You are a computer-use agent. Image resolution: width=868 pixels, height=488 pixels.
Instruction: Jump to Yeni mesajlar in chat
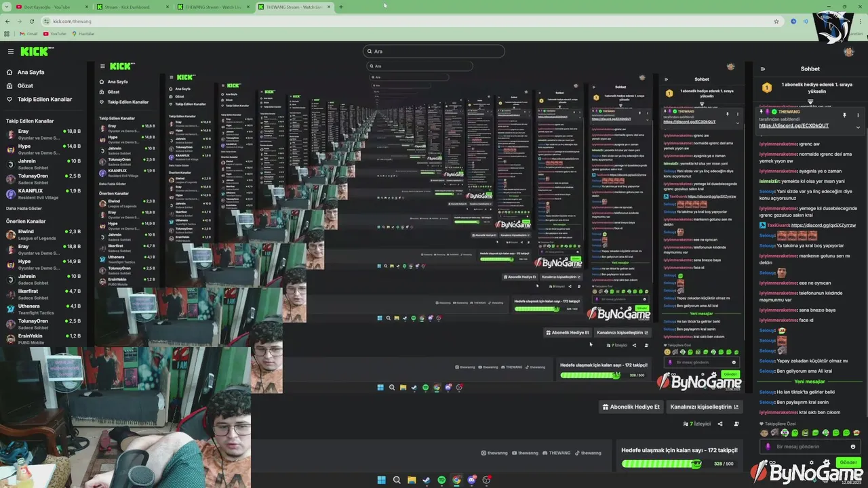point(810,381)
